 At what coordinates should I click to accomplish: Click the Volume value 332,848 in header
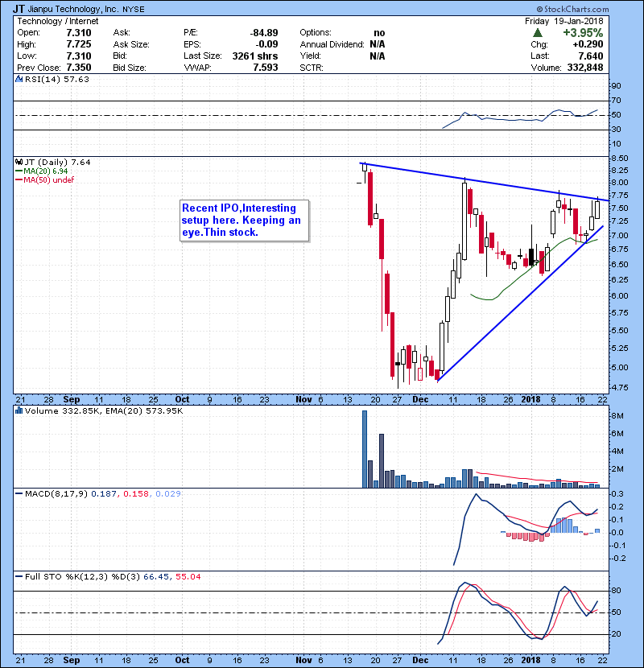585,68
